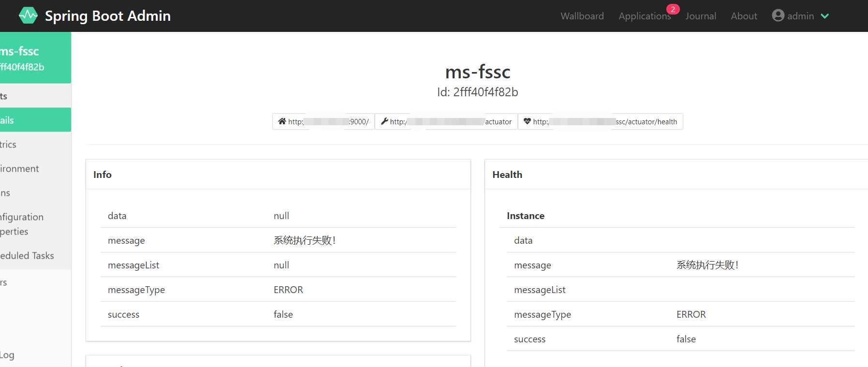This screenshot has height=367, width=868.
Task: Select the Info messageList value null
Action: (x=281, y=265)
